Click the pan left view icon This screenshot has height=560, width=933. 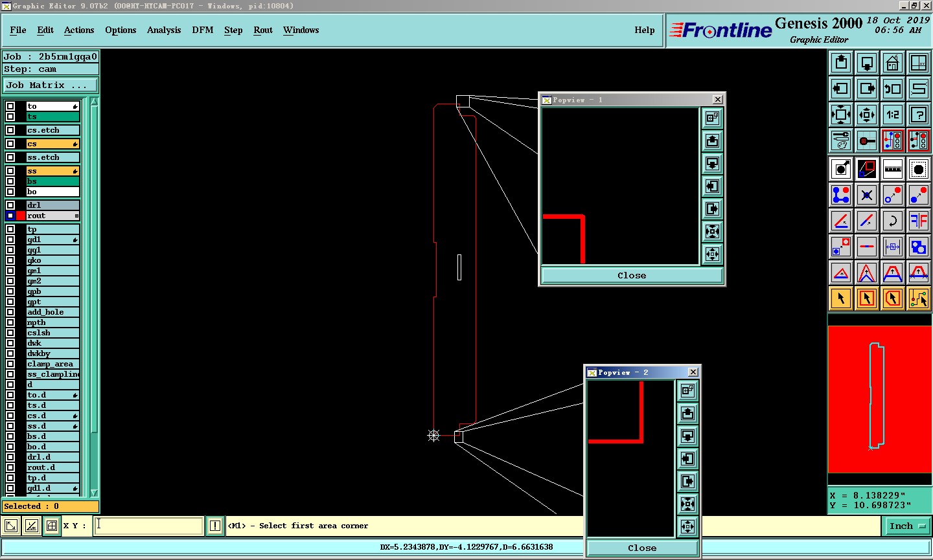(x=841, y=89)
